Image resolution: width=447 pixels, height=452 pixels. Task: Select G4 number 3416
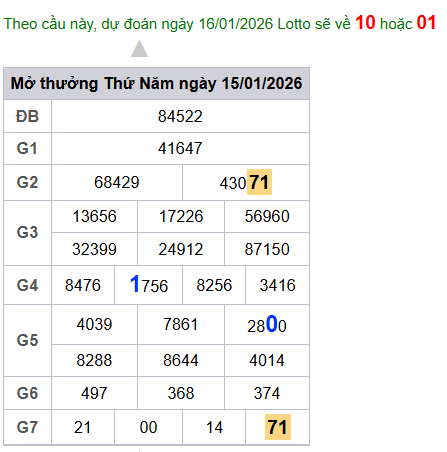pos(277,285)
